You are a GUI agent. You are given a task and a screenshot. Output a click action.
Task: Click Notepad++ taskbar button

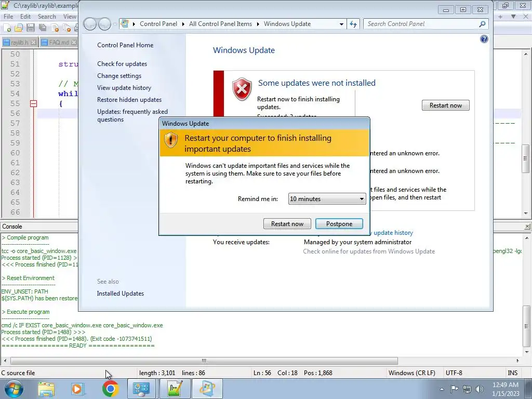click(175, 389)
